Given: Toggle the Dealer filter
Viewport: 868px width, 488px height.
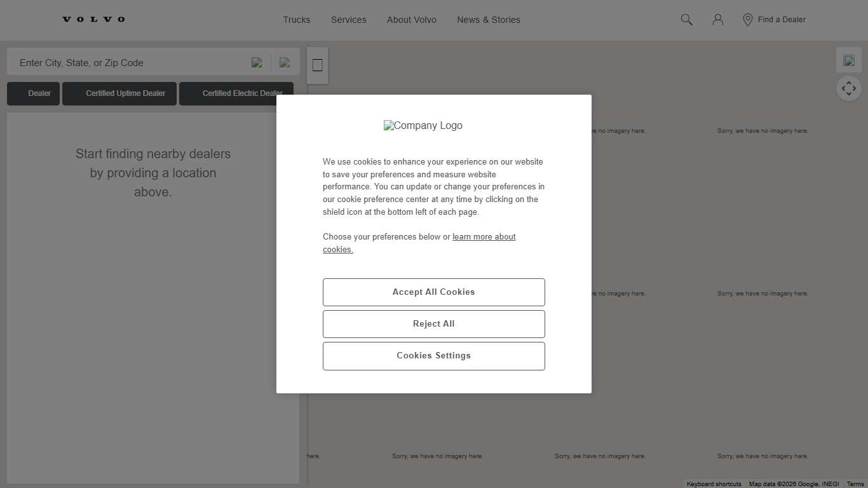Looking at the screenshot, I should tap(33, 93).
